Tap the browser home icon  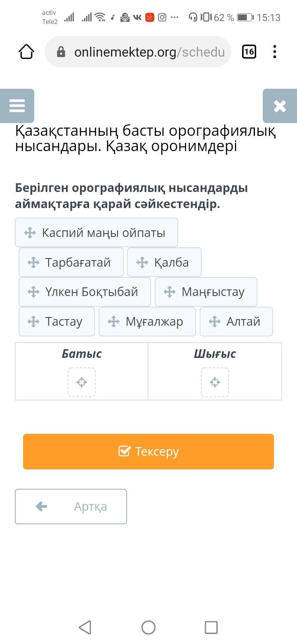[26, 52]
